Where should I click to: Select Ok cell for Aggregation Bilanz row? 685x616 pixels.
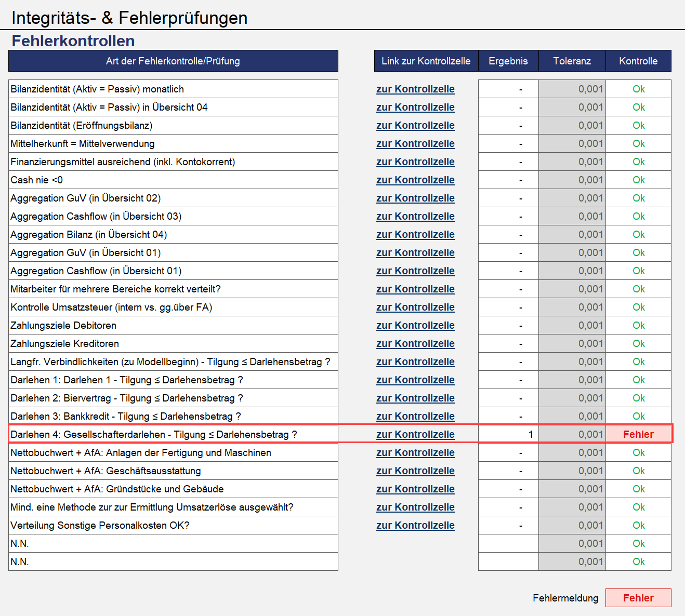click(x=638, y=234)
